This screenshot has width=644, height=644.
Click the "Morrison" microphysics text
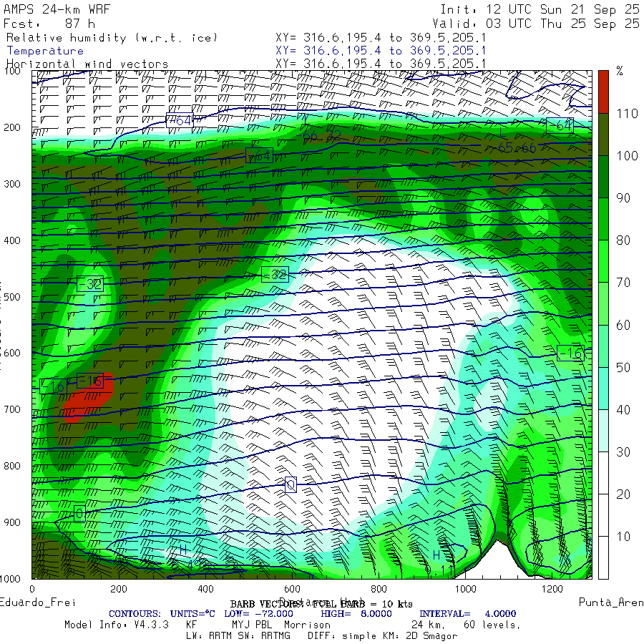click(307, 625)
